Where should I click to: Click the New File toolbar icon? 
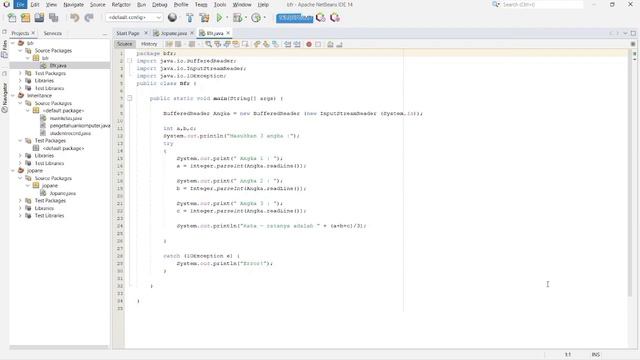pos(12,18)
